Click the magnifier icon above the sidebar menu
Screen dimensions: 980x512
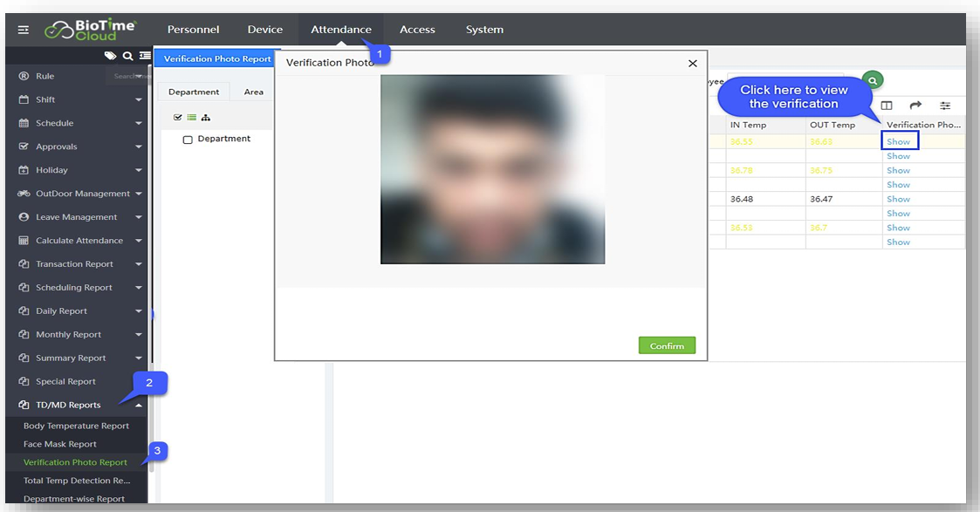127,56
